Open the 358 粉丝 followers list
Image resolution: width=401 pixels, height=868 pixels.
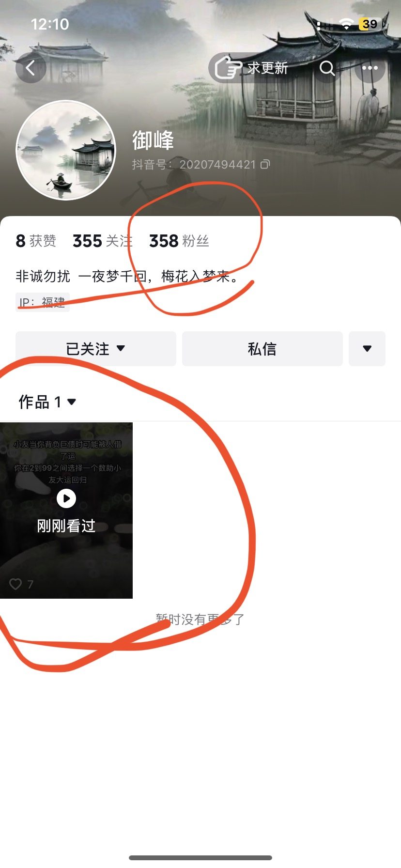point(179,241)
